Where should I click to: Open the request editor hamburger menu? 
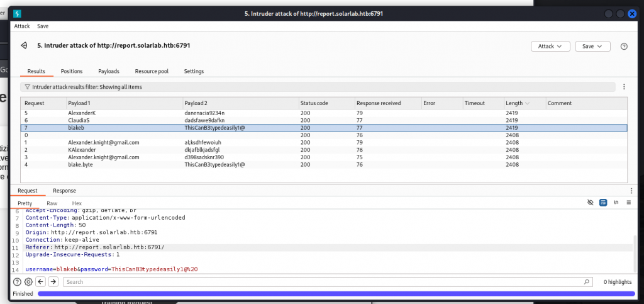click(x=628, y=203)
